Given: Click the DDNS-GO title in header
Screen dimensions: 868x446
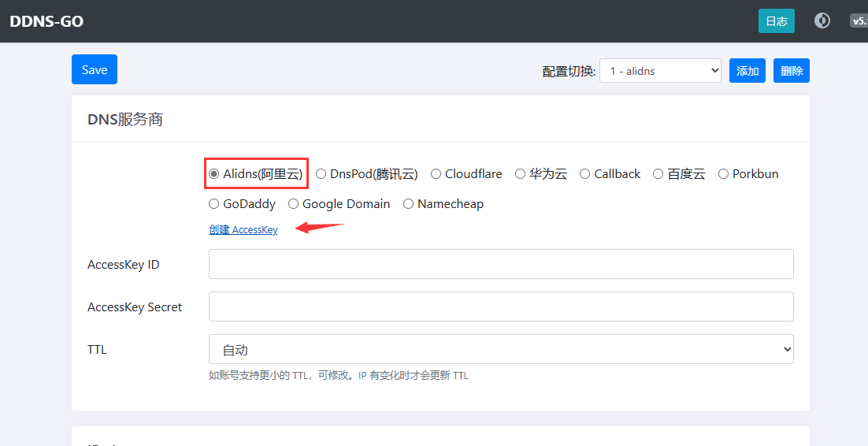Looking at the screenshot, I should point(46,21).
